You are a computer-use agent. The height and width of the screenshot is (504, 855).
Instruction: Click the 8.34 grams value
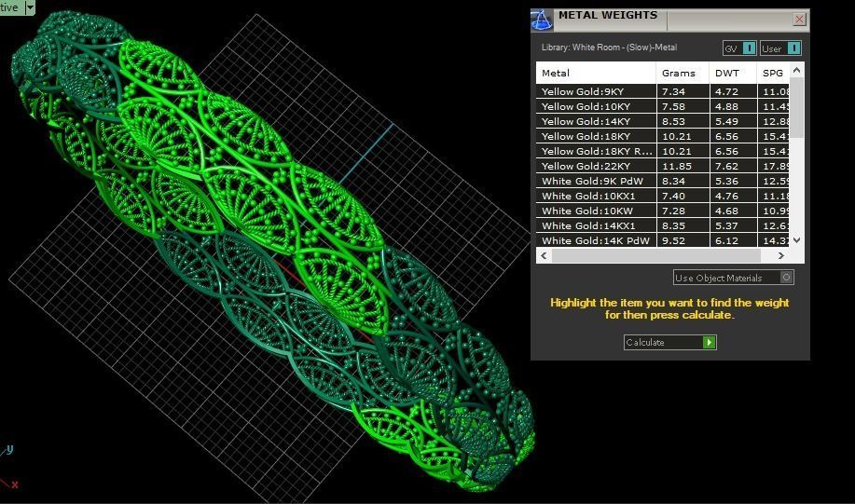click(673, 181)
